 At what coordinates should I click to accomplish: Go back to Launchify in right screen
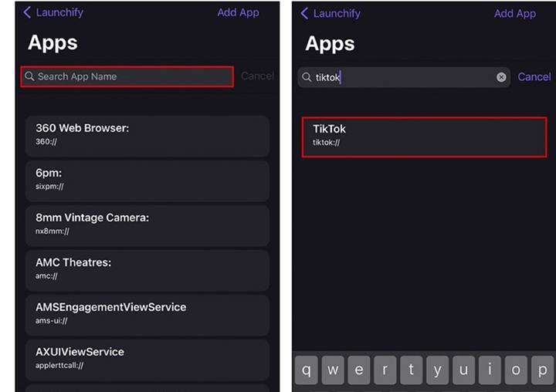[x=331, y=13]
